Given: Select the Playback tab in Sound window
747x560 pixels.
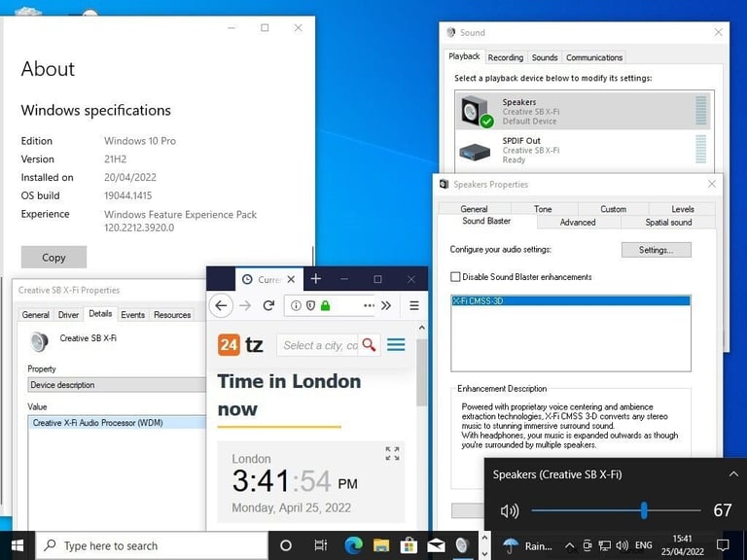Looking at the screenshot, I should tap(464, 56).
